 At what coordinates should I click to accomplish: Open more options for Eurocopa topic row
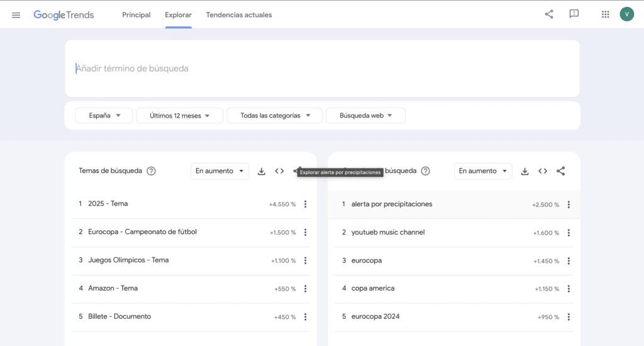[x=305, y=233]
